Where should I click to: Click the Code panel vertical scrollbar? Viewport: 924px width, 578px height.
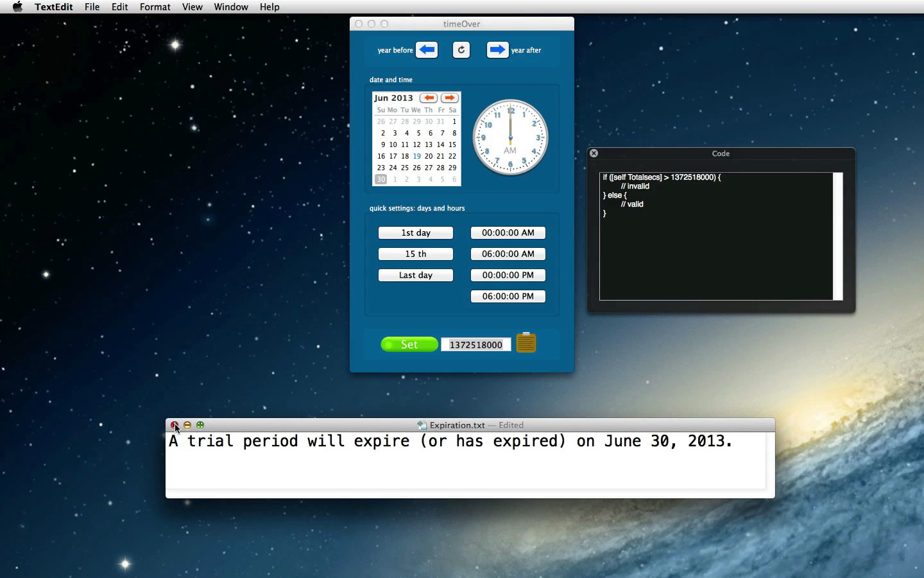(837, 236)
